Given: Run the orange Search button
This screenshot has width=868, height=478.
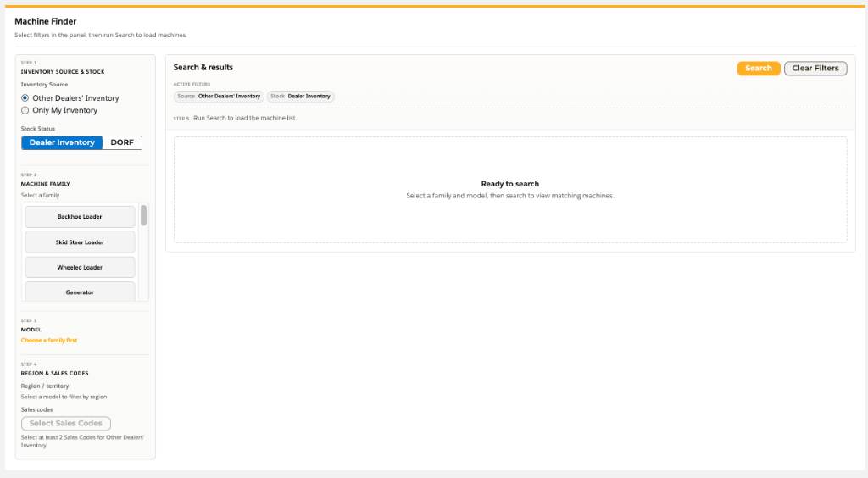Looking at the screenshot, I should pos(759,68).
